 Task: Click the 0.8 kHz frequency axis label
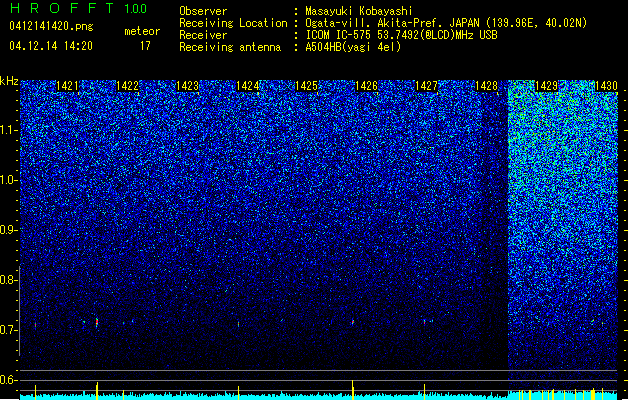[8, 280]
